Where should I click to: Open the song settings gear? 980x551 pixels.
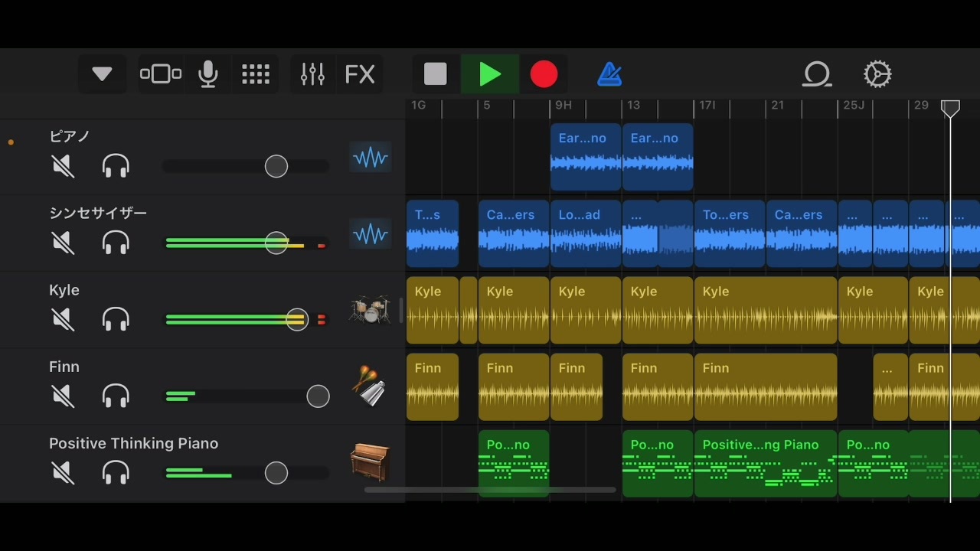point(877,74)
